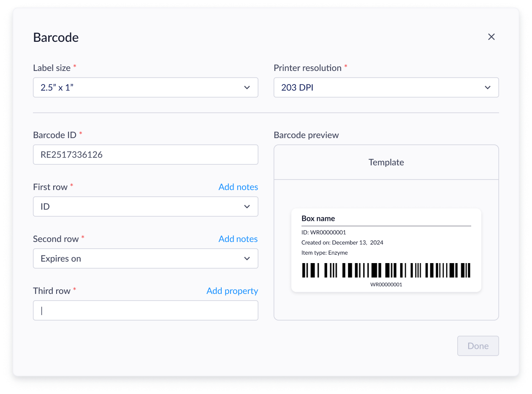Click the X icon in the top corner
The height and width of the screenshot is (394, 532).
coord(491,37)
